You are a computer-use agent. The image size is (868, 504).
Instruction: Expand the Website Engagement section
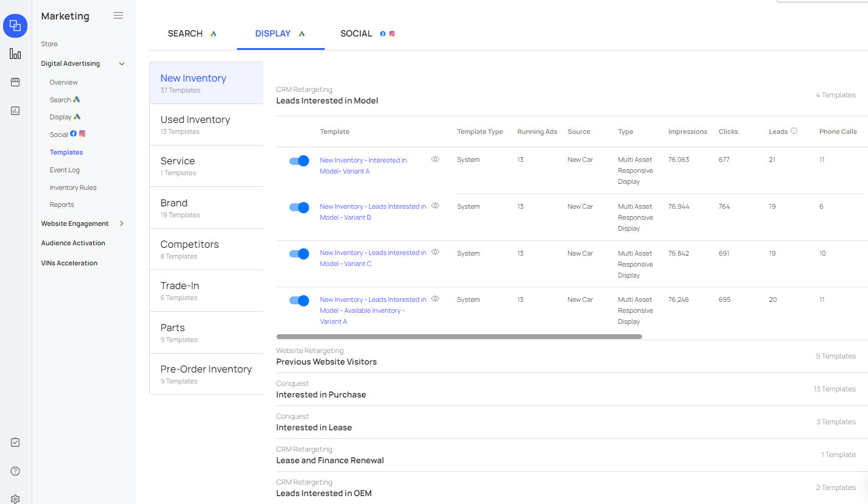(121, 223)
